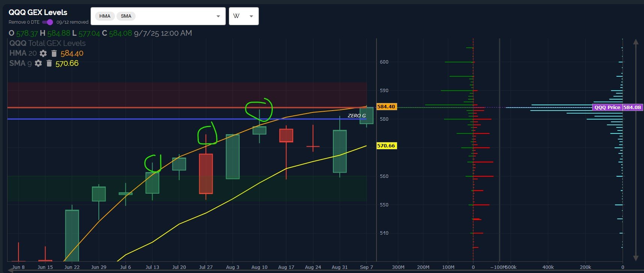Open SMA 9 indicator settings gear
Viewport: 644px width, 273px height.
(x=38, y=63)
